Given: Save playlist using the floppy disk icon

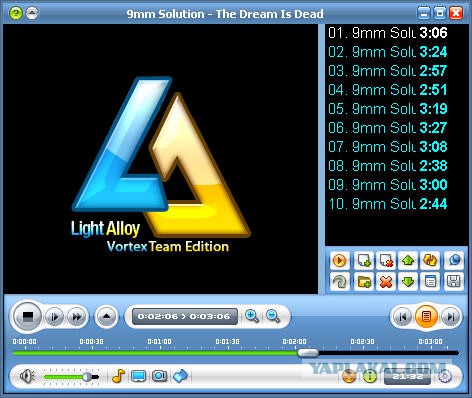Looking at the screenshot, I should [454, 282].
